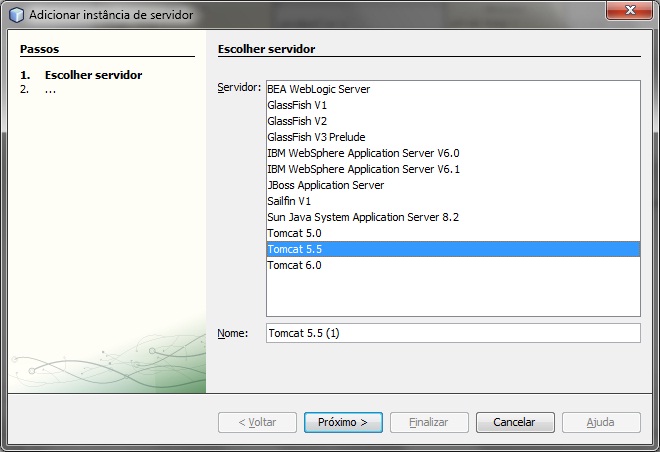
Task: Pick JBoss Application Server
Action: pos(453,185)
